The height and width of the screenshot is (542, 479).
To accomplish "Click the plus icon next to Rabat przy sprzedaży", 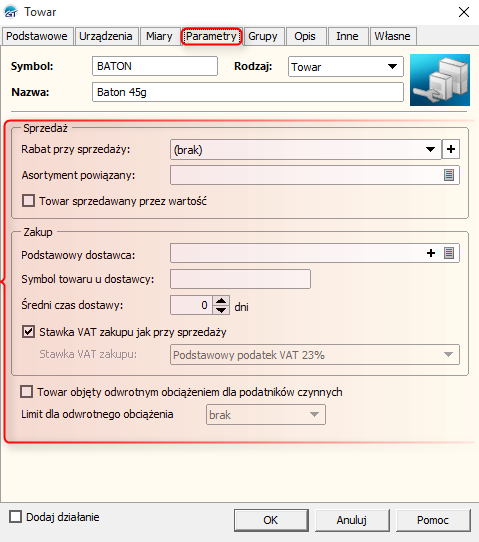I will coord(451,149).
